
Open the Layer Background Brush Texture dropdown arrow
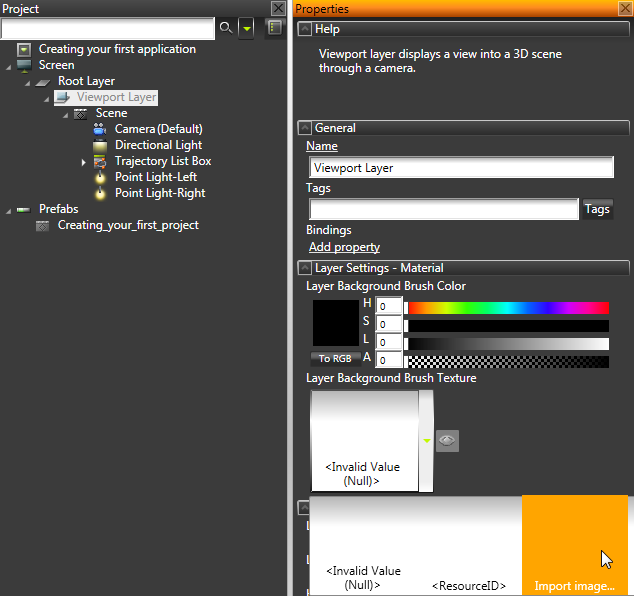click(426, 440)
